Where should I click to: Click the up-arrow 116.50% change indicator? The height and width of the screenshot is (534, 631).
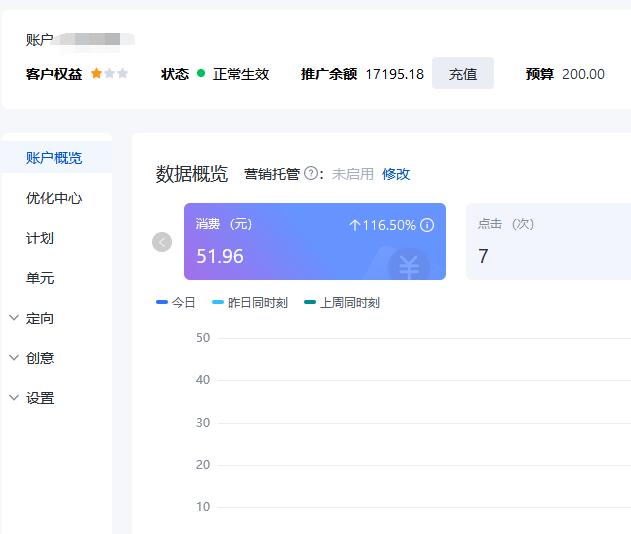pyautogui.click(x=381, y=225)
